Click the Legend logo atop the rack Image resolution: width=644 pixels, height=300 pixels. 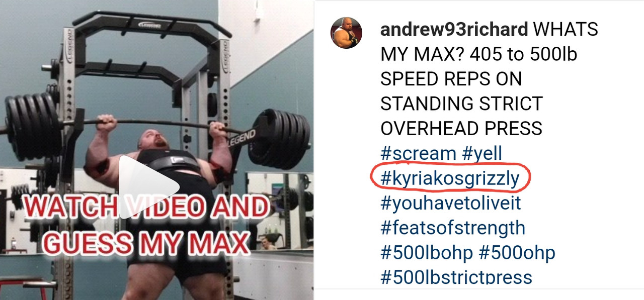point(148,24)
